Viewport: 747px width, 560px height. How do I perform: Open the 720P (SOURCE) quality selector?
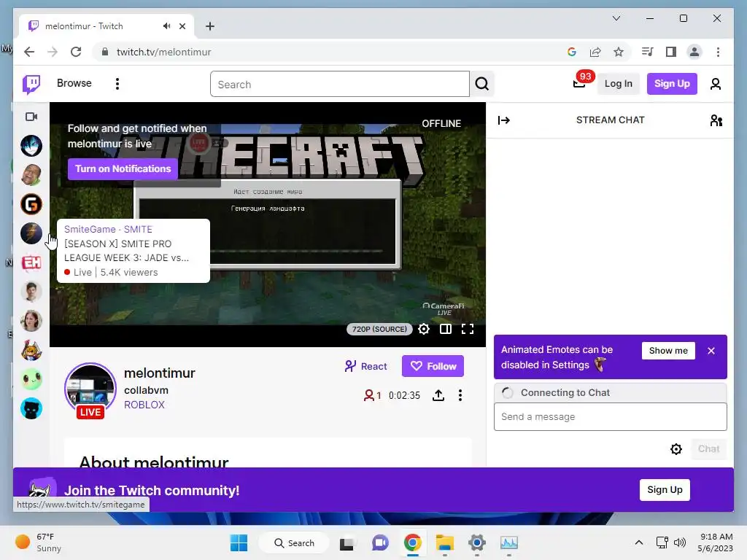tap(379, 329)
